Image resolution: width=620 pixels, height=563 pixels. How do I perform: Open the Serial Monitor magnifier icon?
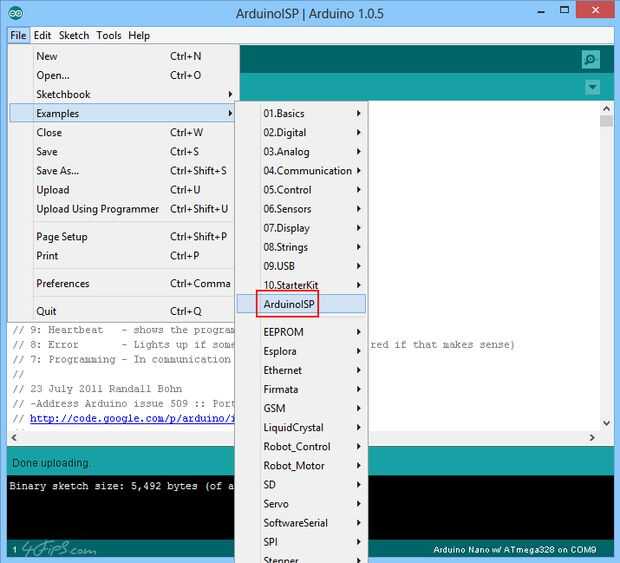(591, 59)
